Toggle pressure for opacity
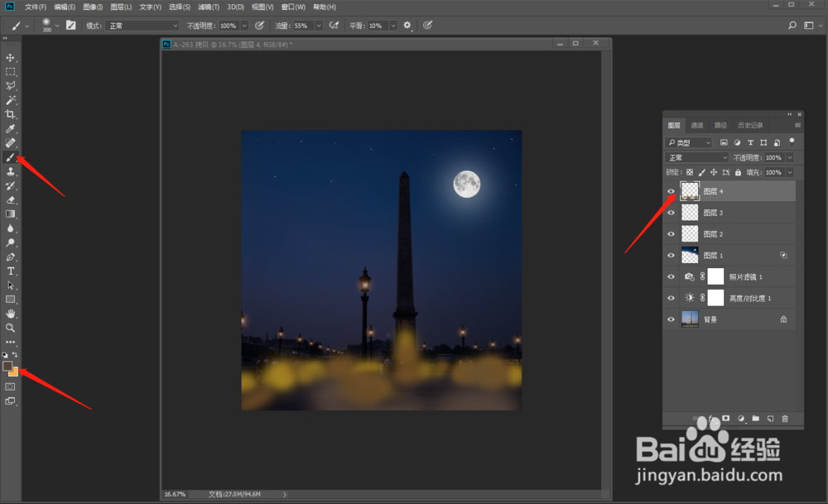Viewport: 828px width, 504px height. pos(259,26)
